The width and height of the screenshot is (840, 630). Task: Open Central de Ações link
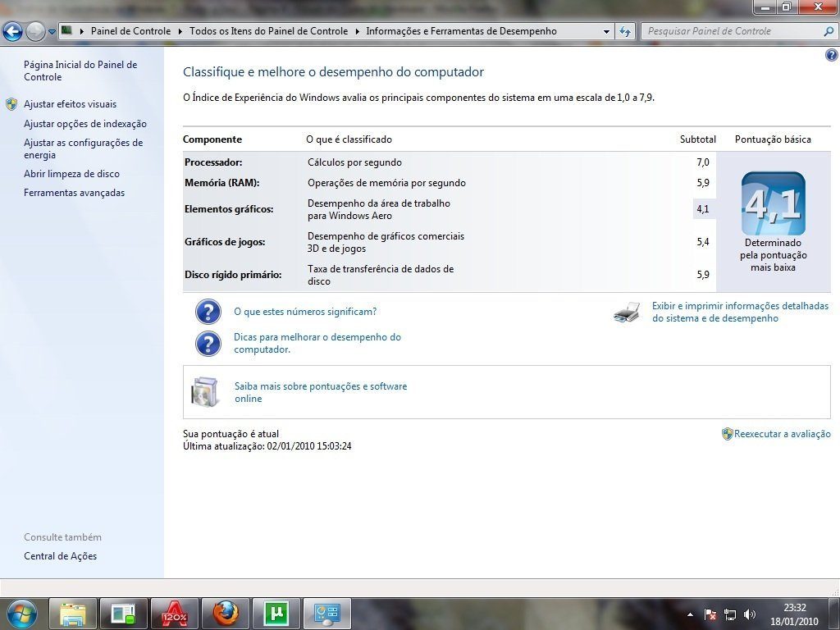point(61,556)
